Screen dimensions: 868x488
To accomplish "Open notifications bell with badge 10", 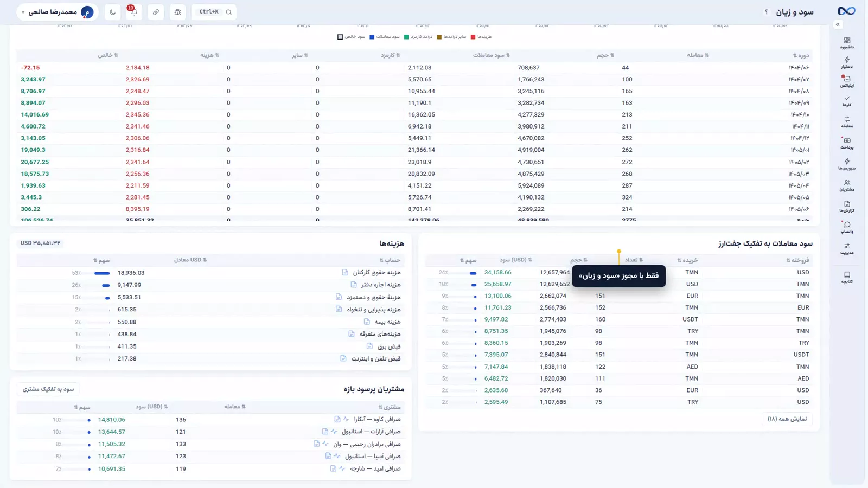I will coord(133,11).
